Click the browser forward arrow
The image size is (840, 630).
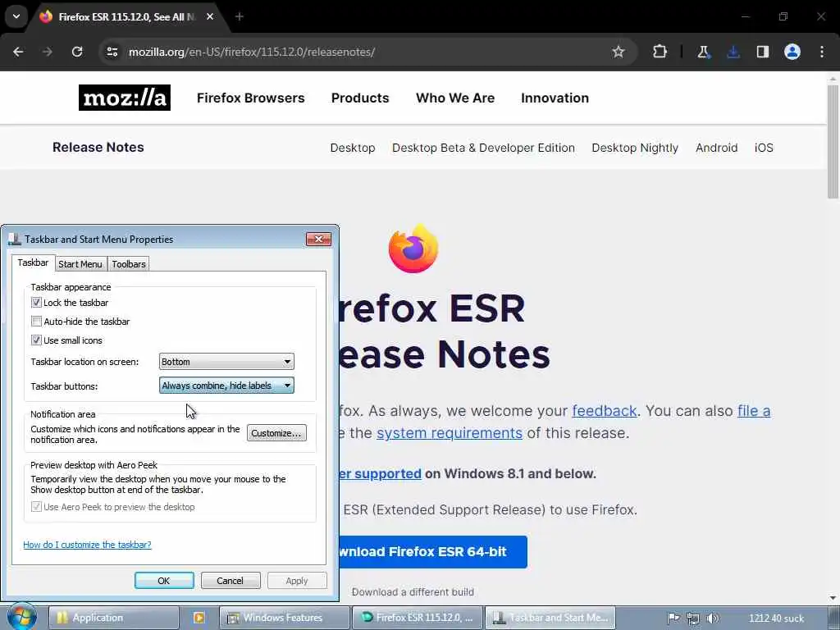[47, 52]
